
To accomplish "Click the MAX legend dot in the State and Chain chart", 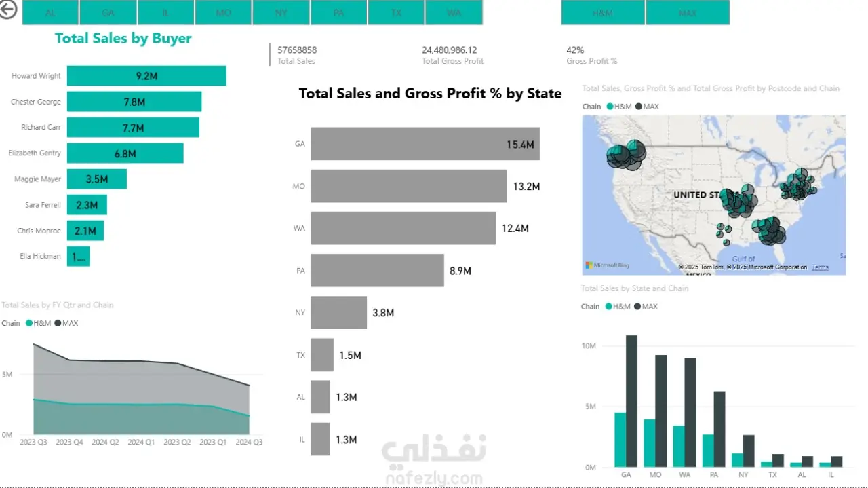I will (637, 307).
